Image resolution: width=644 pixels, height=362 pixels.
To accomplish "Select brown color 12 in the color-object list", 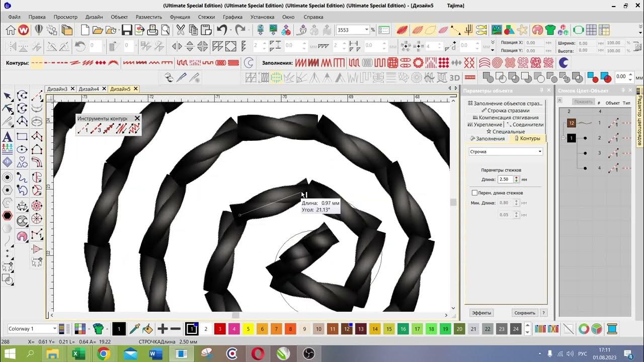I will pyautogui.click(x=571, y=123).
